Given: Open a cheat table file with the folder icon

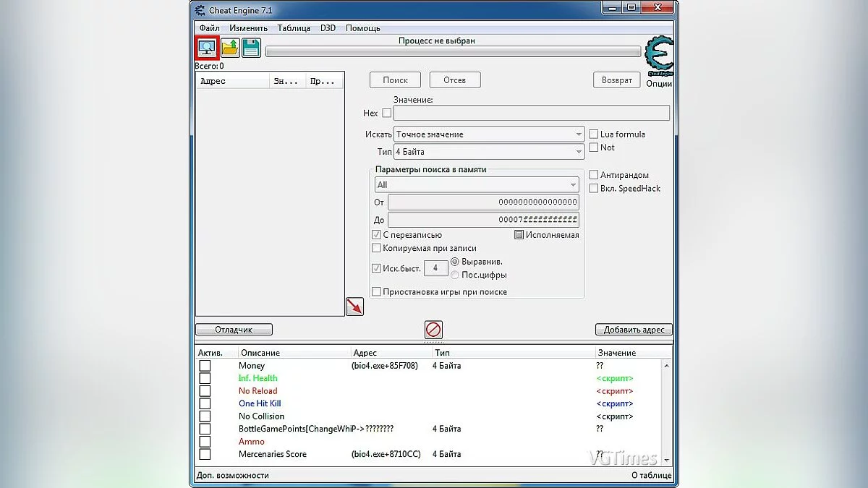Looking at the screenshot, I should coord(230,48).
